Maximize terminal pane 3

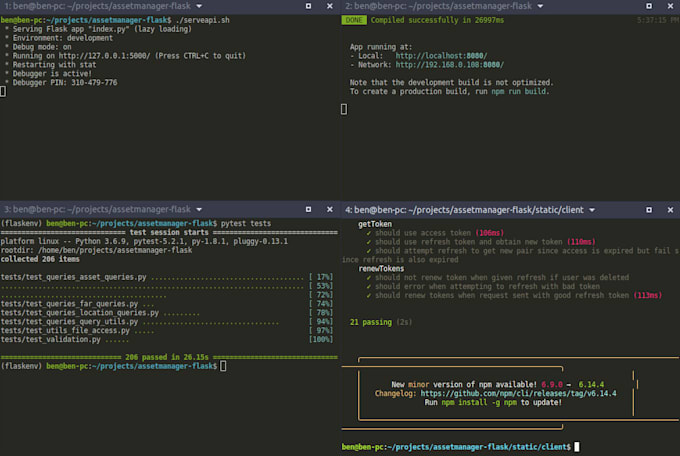[x=308, y=210]
